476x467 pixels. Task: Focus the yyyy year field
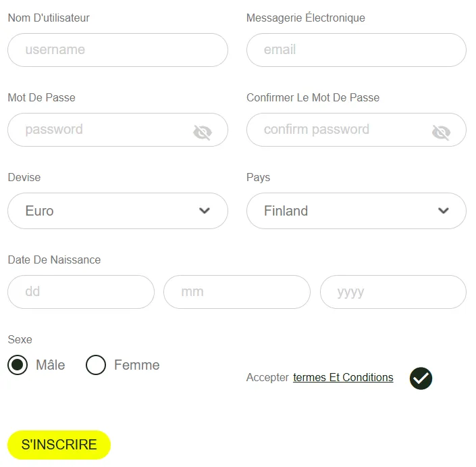pos(393,292)
